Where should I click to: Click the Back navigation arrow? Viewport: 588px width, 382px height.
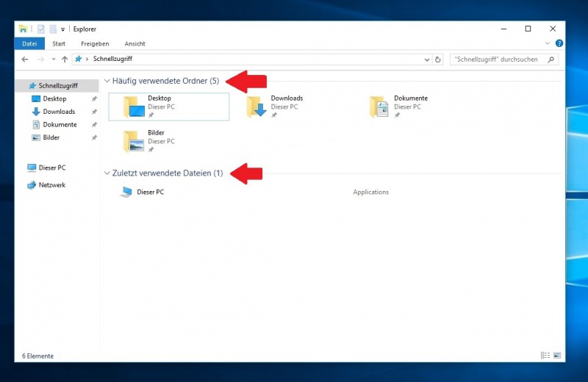[25, 60]
